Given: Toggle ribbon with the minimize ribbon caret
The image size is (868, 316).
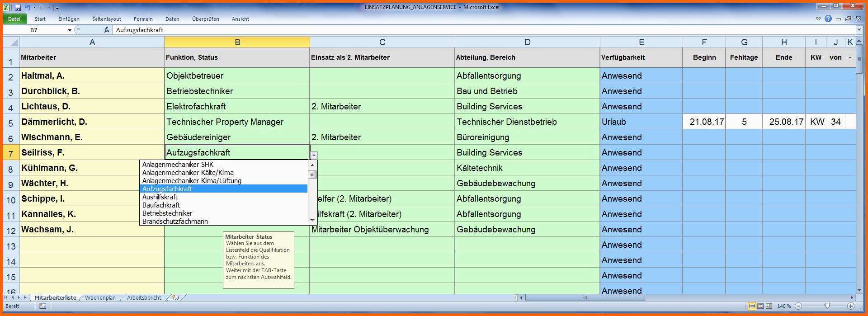Looking at the screenshot, I should pos(818,19).
